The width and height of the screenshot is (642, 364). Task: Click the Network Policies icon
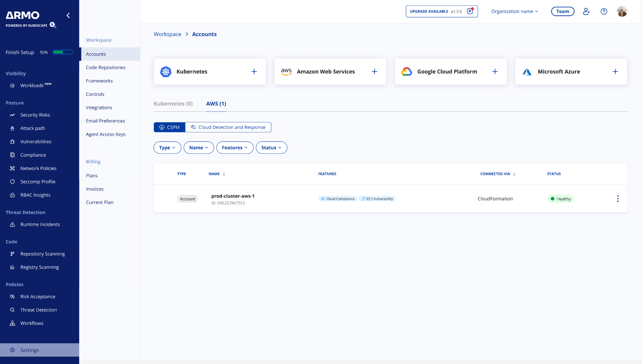(12, 168)
